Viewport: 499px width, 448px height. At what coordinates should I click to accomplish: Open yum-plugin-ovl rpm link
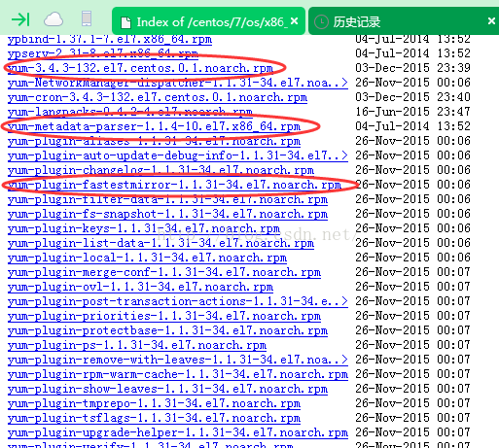(140, 287)
